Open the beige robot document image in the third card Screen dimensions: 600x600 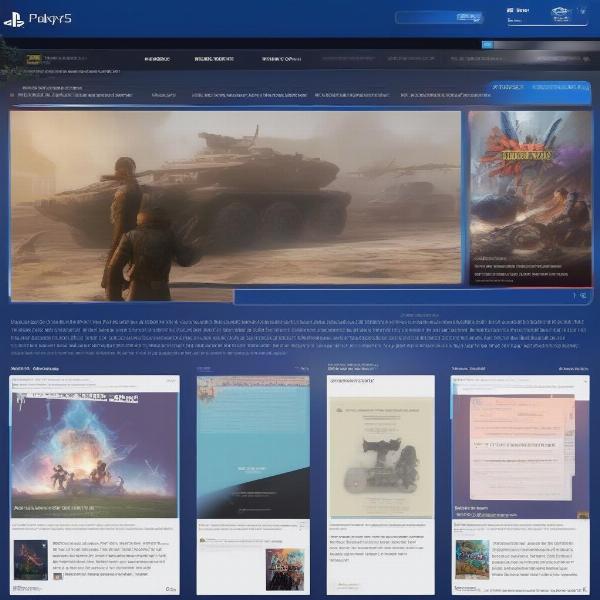380,458
